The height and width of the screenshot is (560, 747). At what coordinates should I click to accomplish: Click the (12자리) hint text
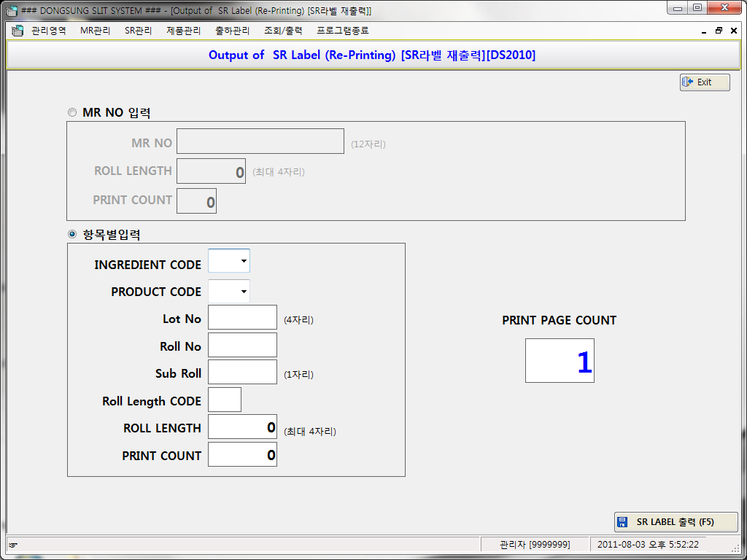pyautogui.click(x=368, y=144)
